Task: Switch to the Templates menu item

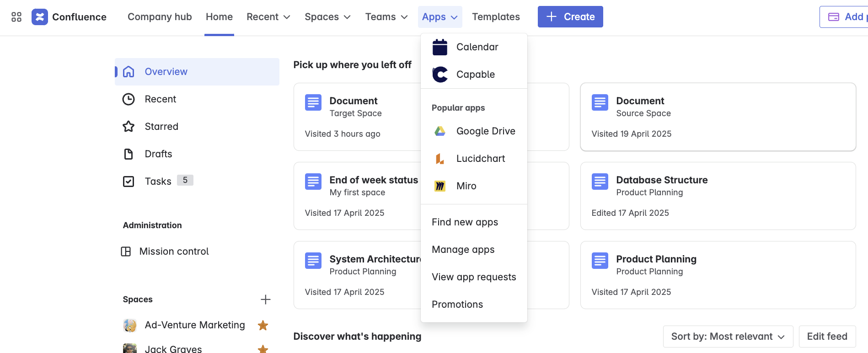Action: [496, 16]
